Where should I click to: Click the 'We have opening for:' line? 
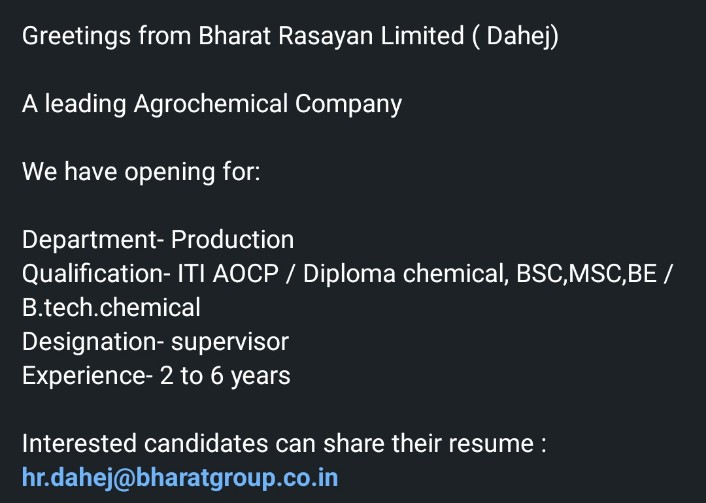(141, 172)
